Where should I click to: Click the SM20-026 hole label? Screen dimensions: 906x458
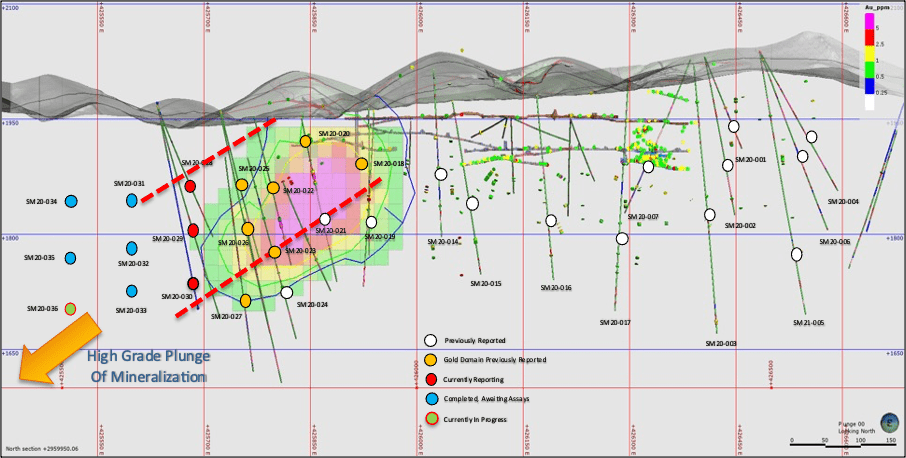[233, 243]
